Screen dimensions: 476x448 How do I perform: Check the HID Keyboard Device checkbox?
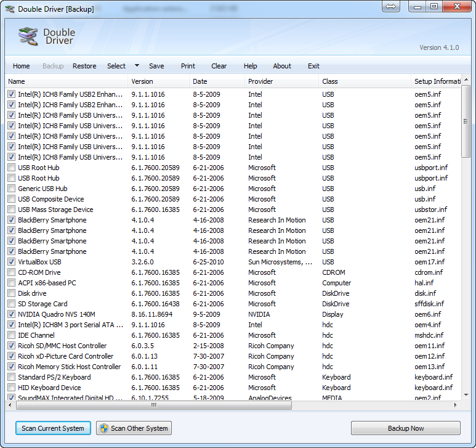[x=11, y=388]
